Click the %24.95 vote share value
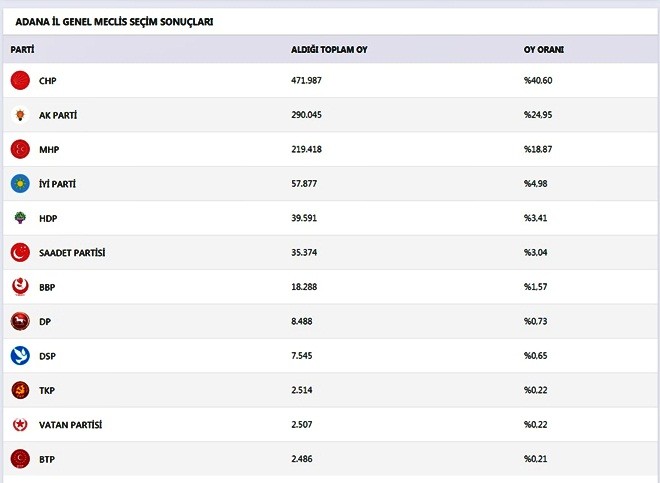660x483 pixels. (x=538, y=115)
